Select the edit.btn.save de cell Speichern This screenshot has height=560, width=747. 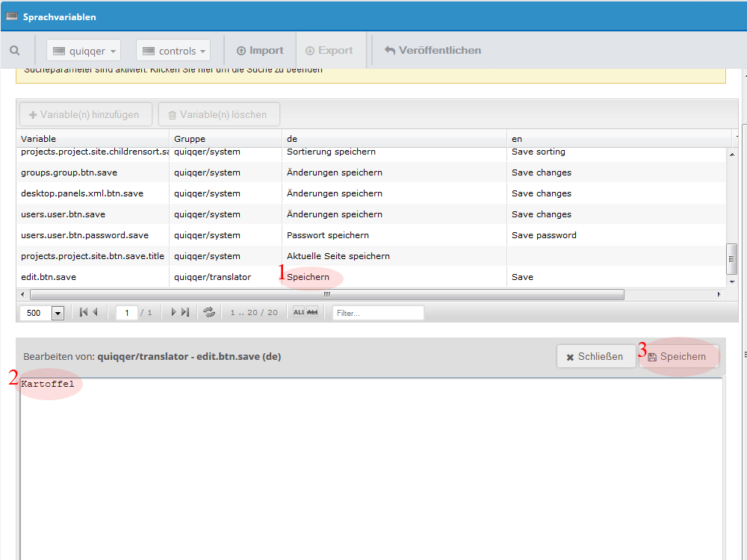[309, 277]
